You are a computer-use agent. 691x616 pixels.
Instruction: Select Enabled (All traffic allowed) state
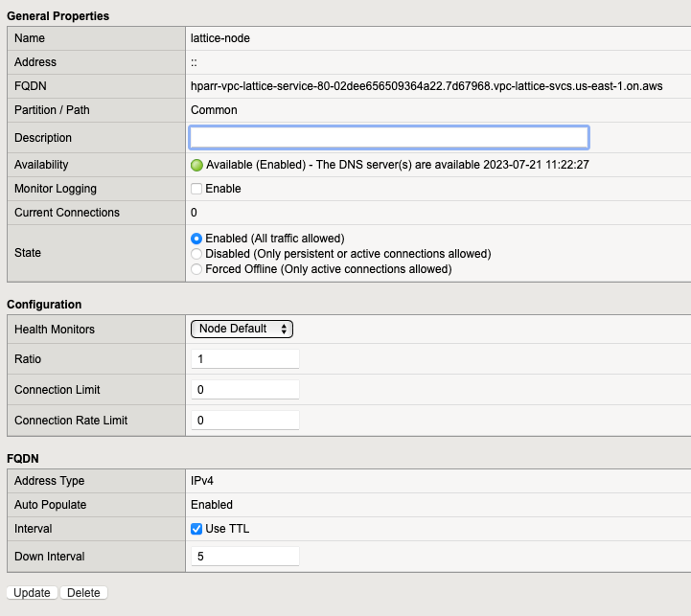pos(196,239)
